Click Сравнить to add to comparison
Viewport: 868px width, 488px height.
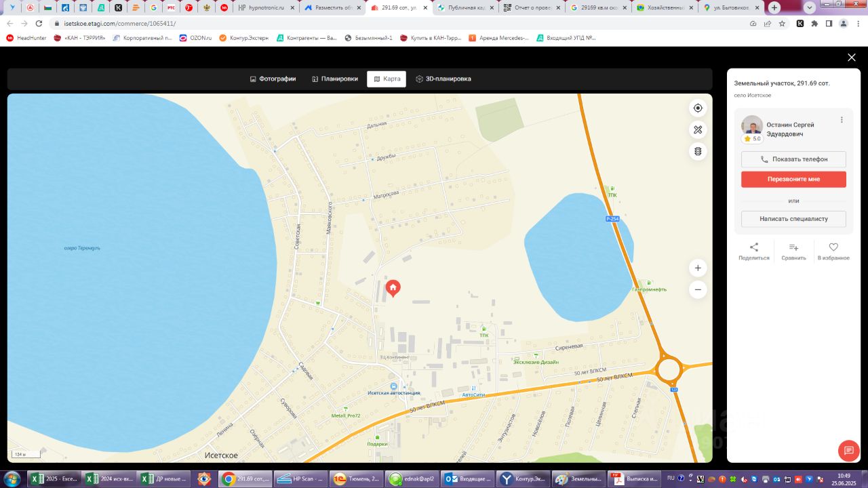[793, 251]
